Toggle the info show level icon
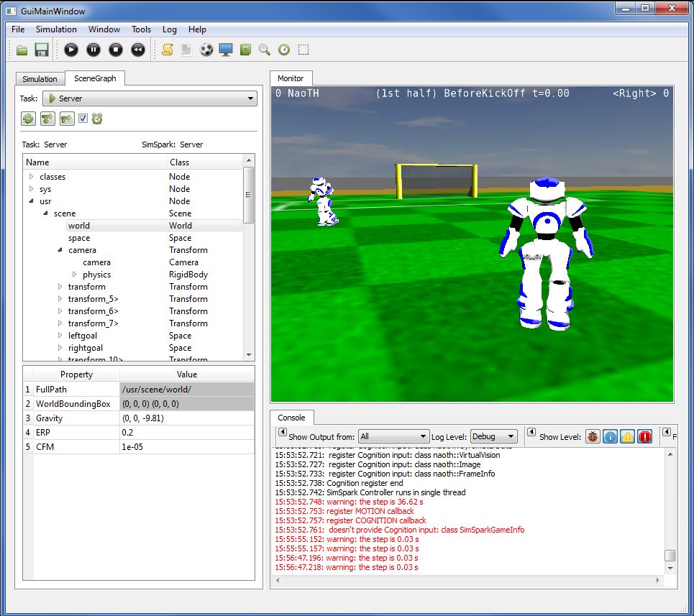The image size is (694, 616). (611, 436)
